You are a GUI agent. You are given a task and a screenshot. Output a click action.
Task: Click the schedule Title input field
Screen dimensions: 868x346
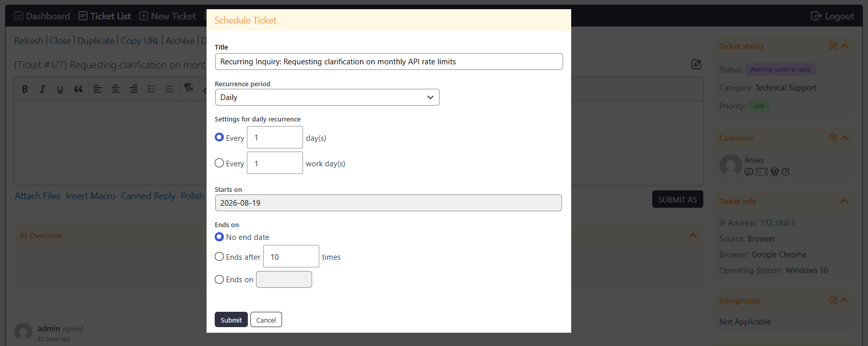click(x=389, y=61)
